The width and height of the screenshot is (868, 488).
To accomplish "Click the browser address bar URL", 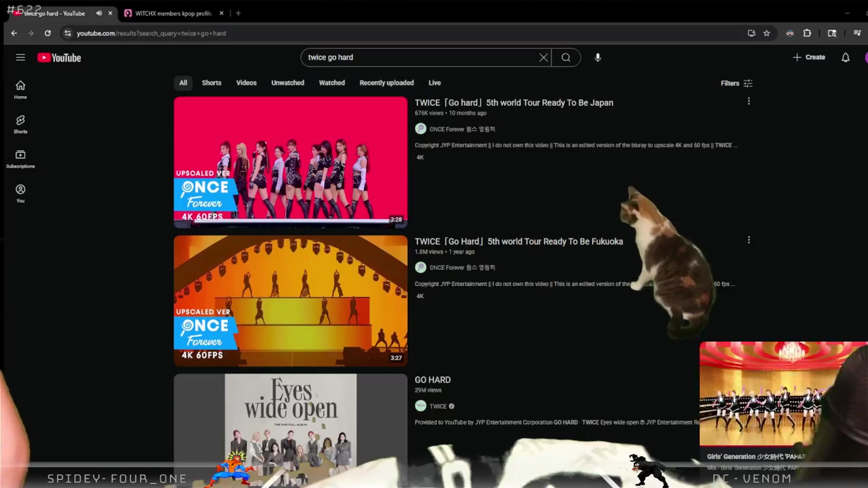I will coord(151,33).
